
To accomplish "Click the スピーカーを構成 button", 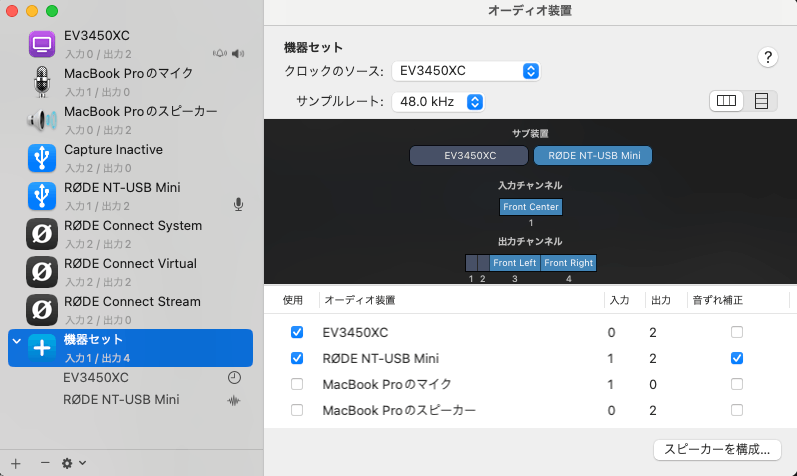I will tap(717, 450).
